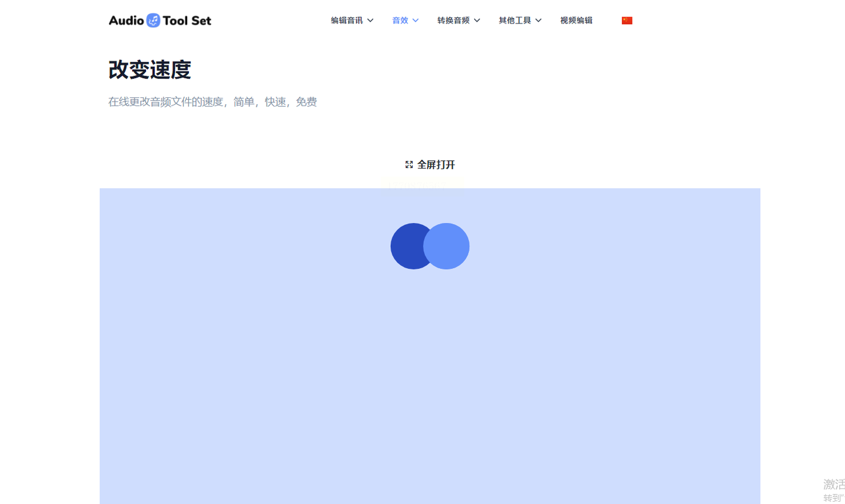Viewport: 845px width, 504px height.
Task: Click the empty light-blue loading tool panel
Action: [x=430, y=381]
